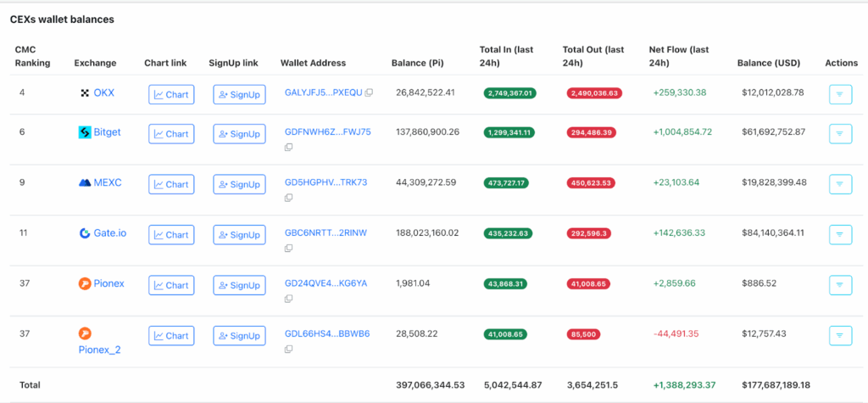
Task: Click SignUp for Bitget
Action: [239, 133]
